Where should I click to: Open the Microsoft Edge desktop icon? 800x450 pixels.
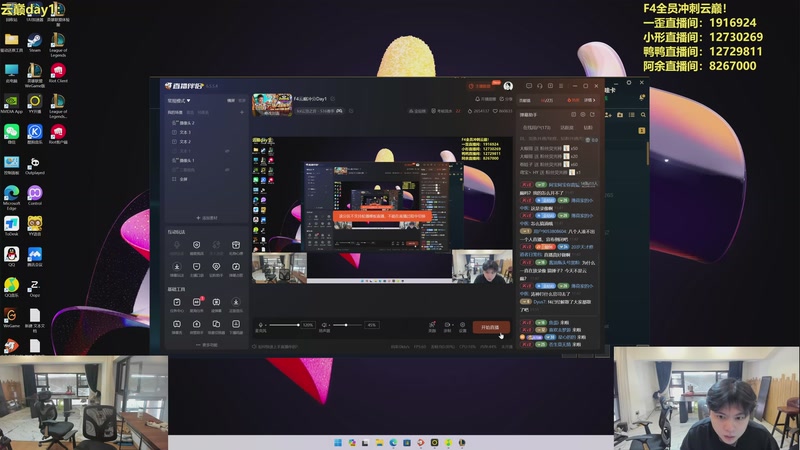[11, 197]
